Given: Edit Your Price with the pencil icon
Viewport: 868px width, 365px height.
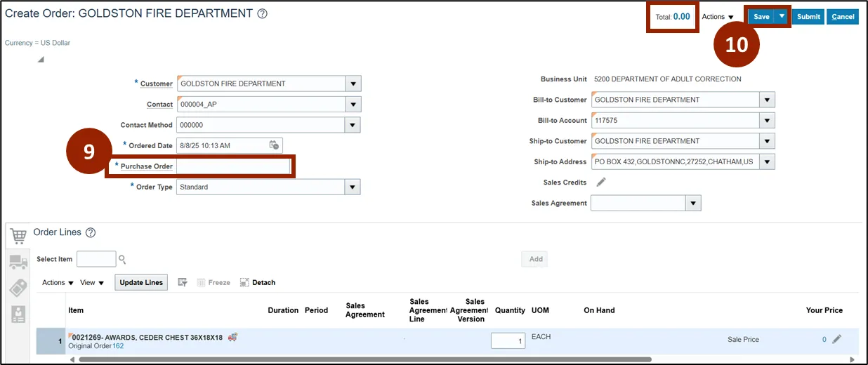Looking at the screenshot, I should (x=836, y=340).
